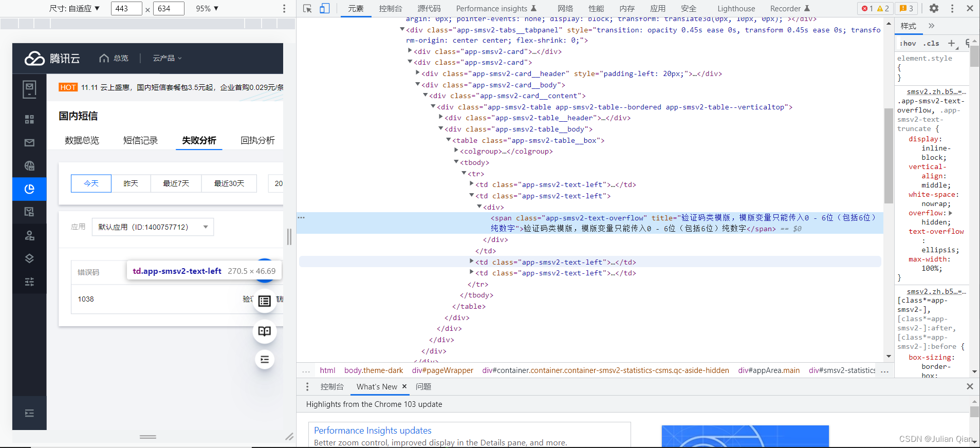Toggle :hov element state button
Screen dimensions: 980x448
pyautogui.click(x=908, y=44)
